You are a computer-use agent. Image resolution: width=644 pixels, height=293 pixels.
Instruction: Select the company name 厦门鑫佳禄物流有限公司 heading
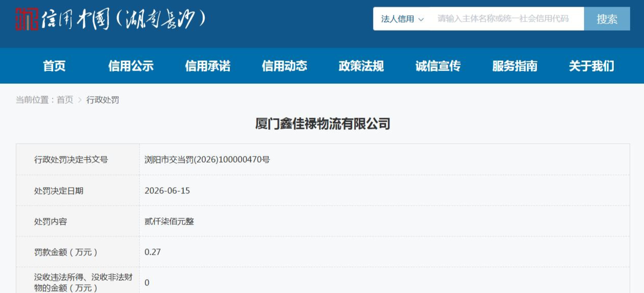click(323, 124)
